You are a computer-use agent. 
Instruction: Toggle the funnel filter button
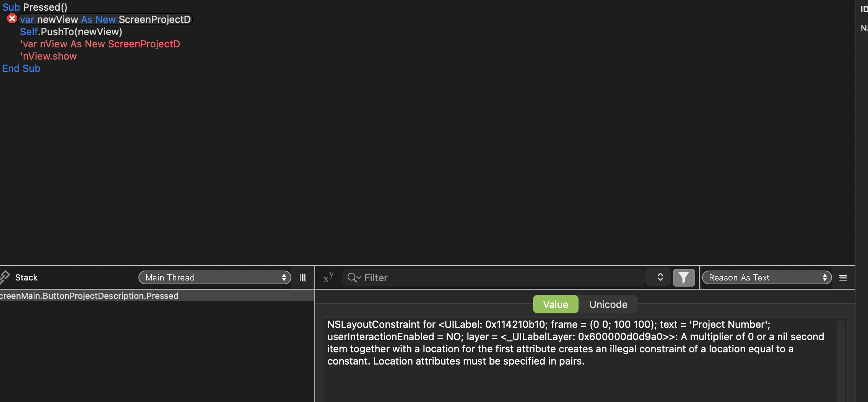point(684,277)
